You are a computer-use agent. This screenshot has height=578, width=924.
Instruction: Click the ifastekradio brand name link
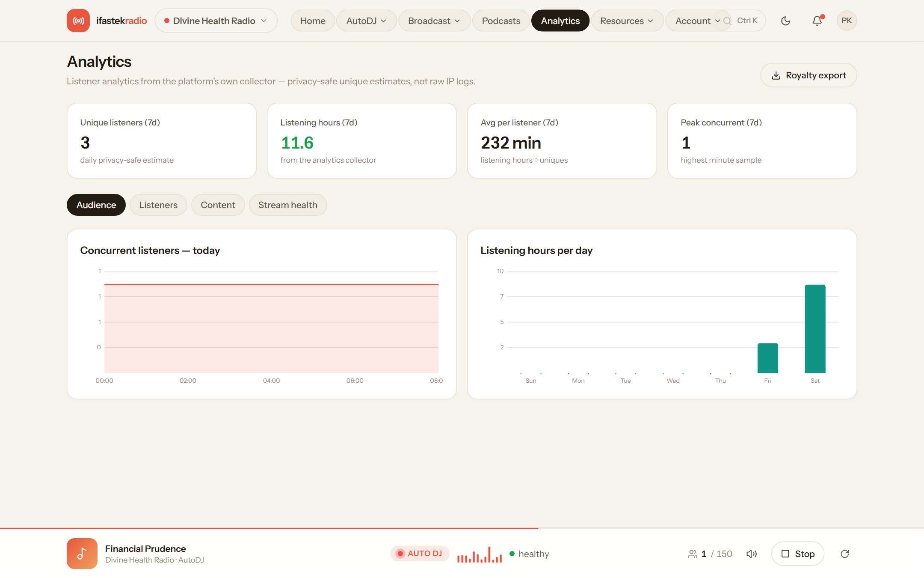[121, 21]
